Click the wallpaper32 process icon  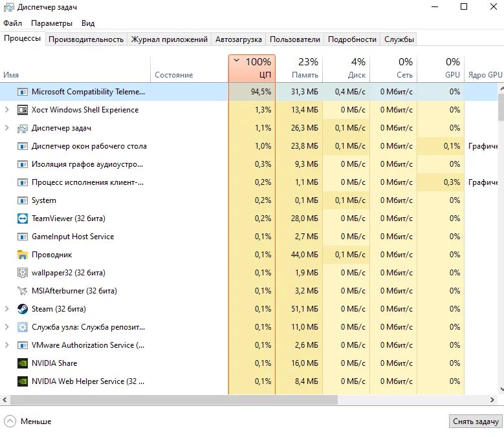(x=22, y=273)
